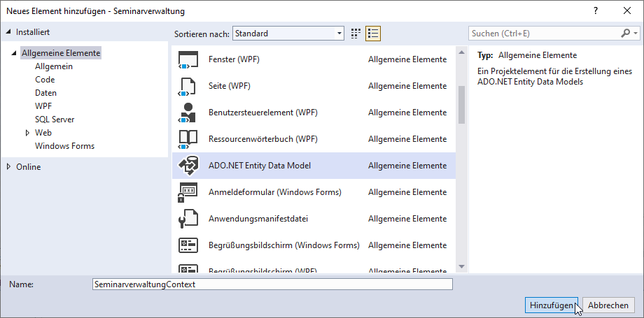644x318 pixels.
Task: Select the Anwendungsmanifestdatei icon
Action: (188, 219)
